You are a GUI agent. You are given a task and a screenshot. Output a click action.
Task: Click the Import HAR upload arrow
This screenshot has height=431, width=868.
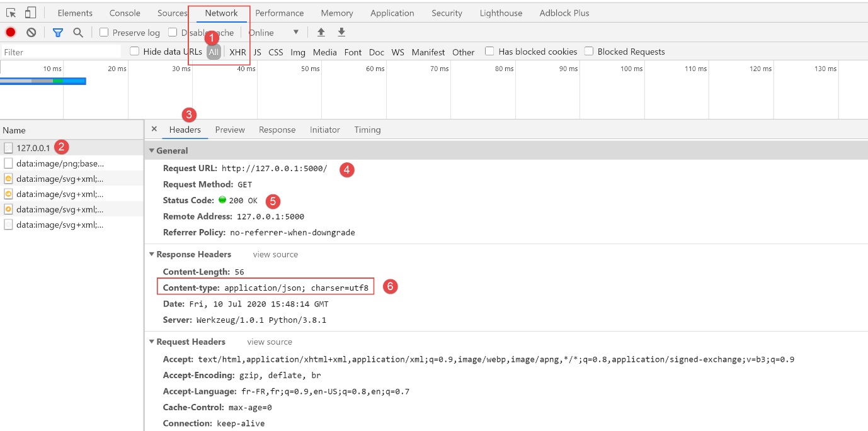pyautogui.click(x=321, y=32)
